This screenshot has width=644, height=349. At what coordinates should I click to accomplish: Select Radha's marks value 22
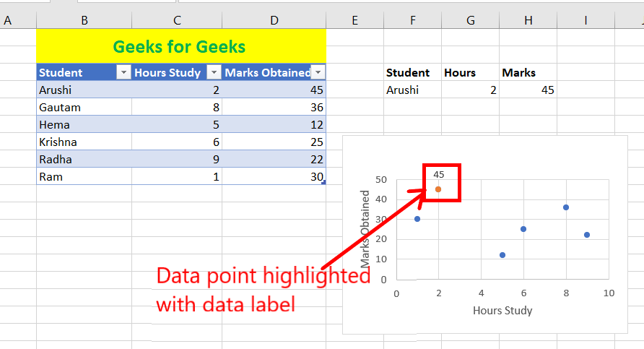274,159
